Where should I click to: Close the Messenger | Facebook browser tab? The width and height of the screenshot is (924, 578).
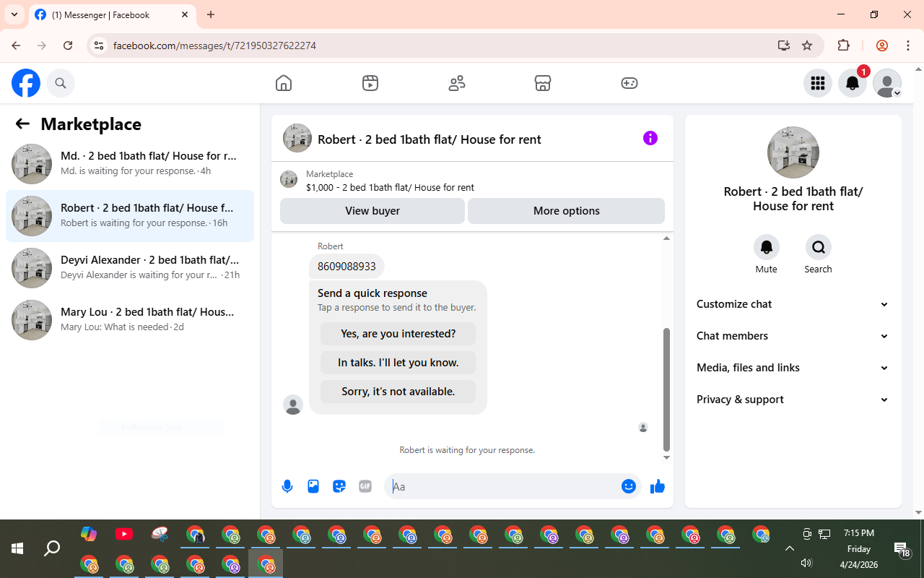pos(185,14)
